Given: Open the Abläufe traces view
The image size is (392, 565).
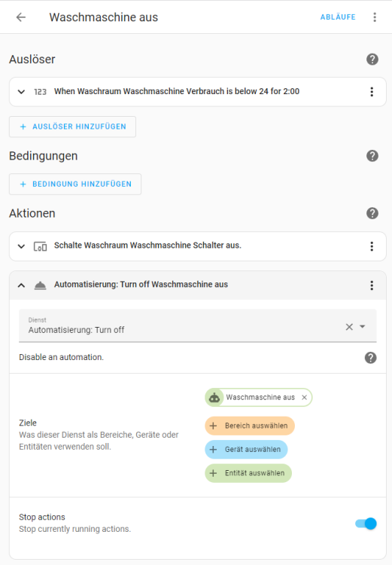Looking at the screenshot, I should [x=338, y=17].
